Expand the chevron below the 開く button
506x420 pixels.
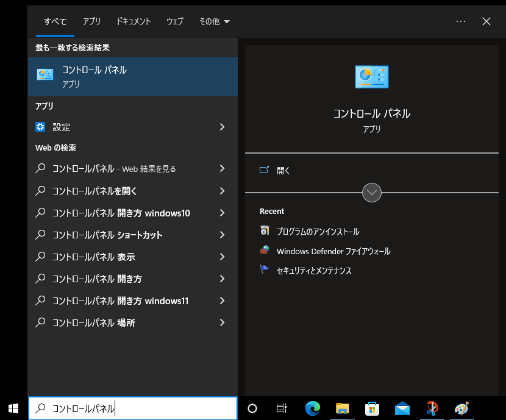[371, 193]
